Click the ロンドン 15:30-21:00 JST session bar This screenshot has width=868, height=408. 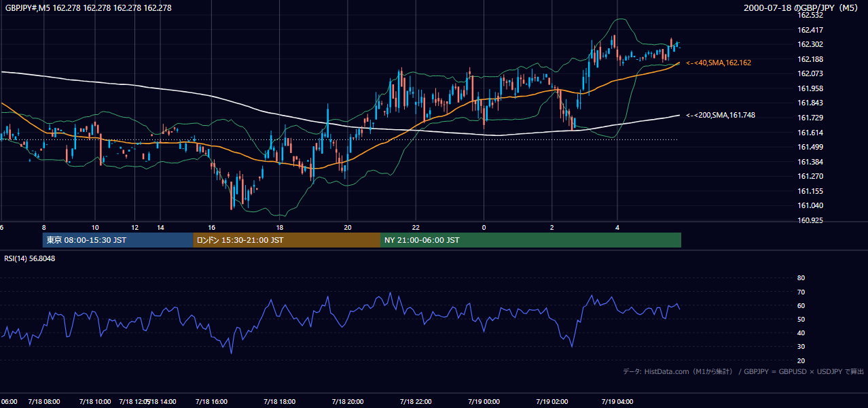287,240
